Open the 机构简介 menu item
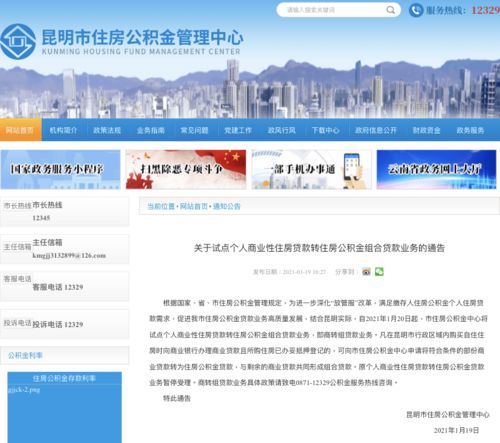Image resolution: width=500 pixels, height=443 pixels. click(x=63, y=130)
